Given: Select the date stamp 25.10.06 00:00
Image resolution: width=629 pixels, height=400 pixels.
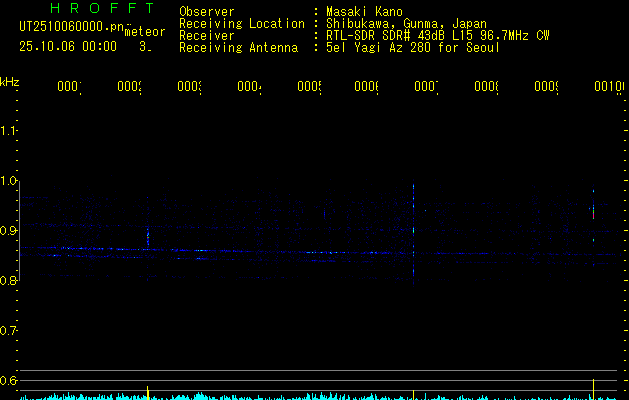Looking at the screenshot, I should coord(68,46).
